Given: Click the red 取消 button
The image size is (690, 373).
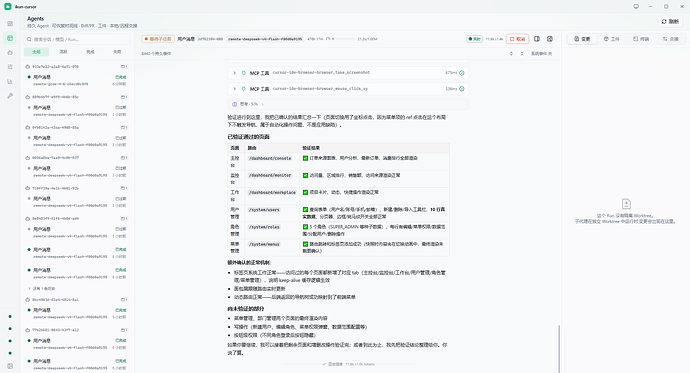Looking at the screenshot, I should coord(518,39).
